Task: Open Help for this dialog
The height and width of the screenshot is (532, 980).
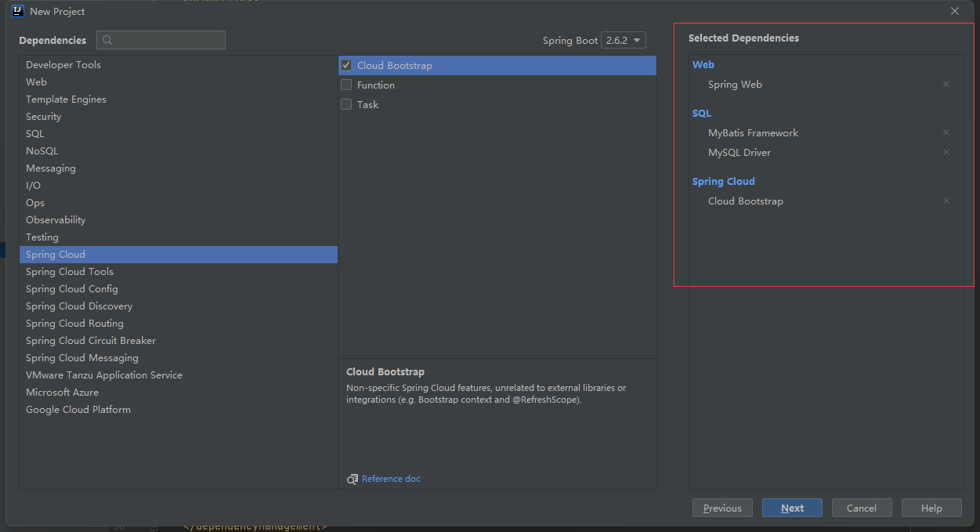Action: 931,508
